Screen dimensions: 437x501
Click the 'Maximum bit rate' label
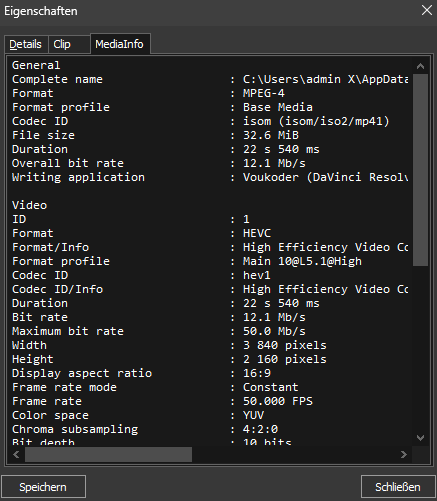pyautogui.click(x=68, y=331)
